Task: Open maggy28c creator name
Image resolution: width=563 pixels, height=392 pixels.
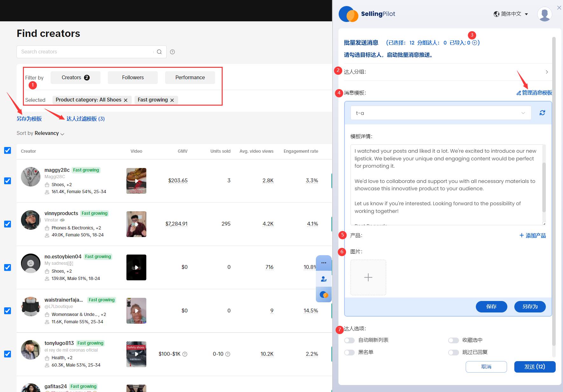Action: click(57, 170)
